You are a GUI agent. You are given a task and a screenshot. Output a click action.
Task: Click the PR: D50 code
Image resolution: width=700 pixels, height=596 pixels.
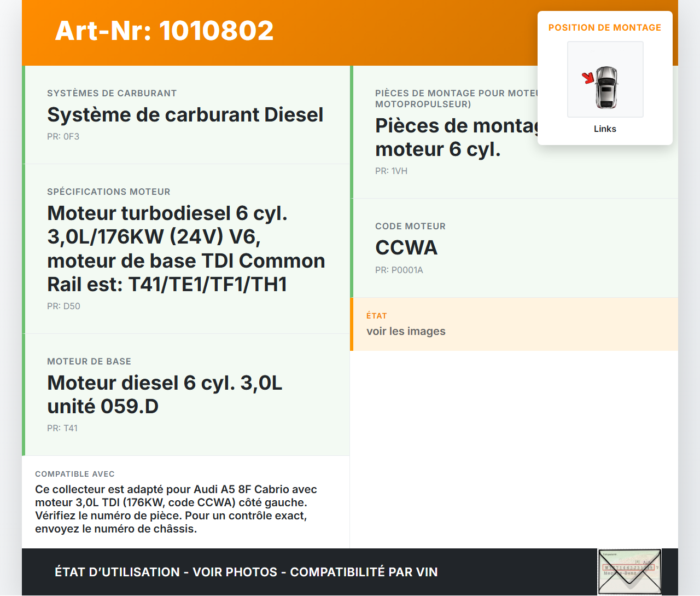(x=63, y=306)
